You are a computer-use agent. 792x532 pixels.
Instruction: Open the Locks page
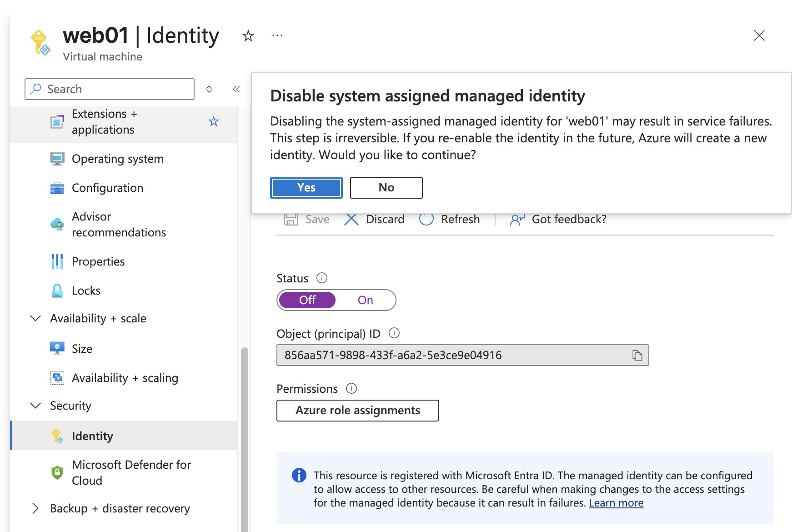tap(124, 291)
